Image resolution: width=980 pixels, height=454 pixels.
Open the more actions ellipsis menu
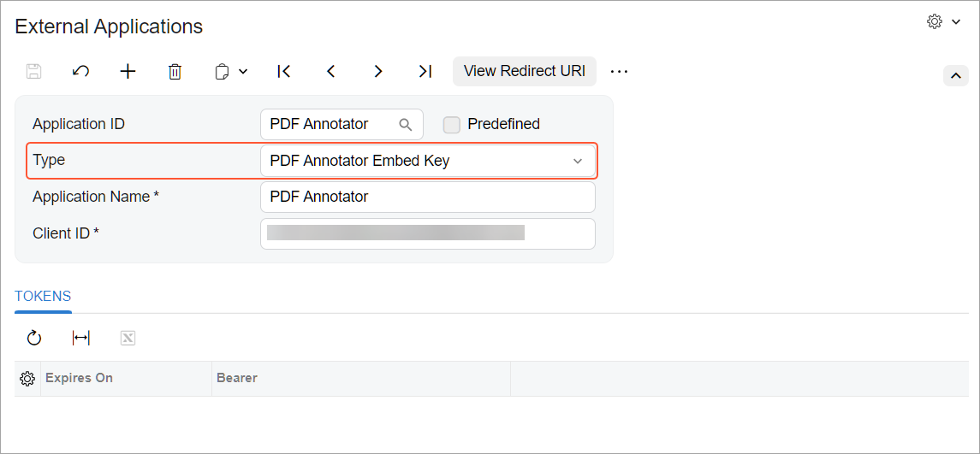(619, 71)
